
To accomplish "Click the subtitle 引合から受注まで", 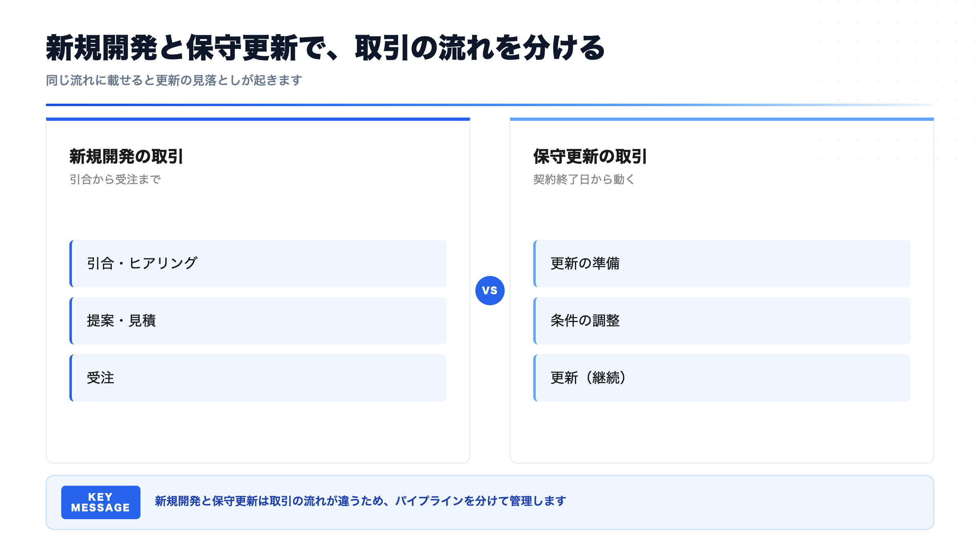I will [115, 179].
